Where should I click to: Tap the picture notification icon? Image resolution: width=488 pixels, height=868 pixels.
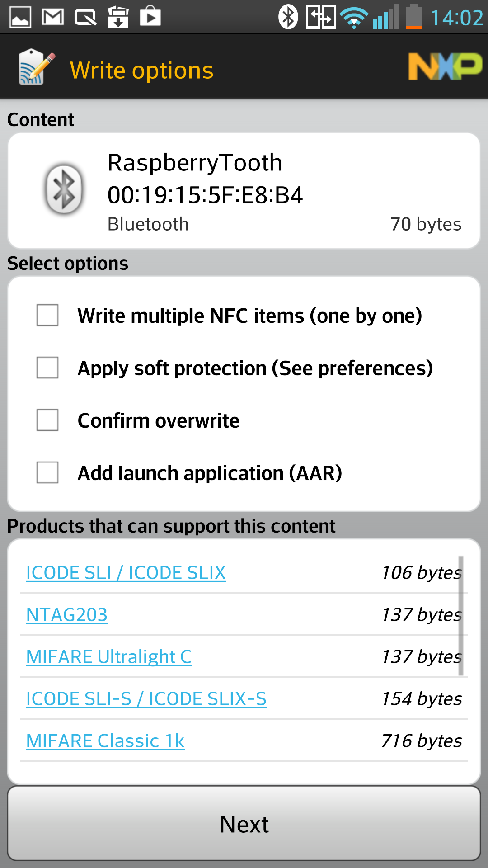[x=20, y=17]
